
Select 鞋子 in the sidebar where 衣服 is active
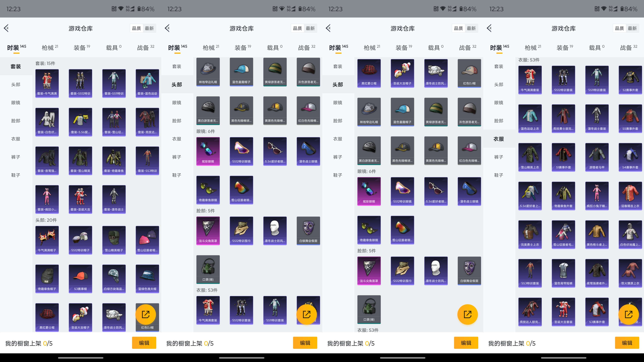pos(499,175)
